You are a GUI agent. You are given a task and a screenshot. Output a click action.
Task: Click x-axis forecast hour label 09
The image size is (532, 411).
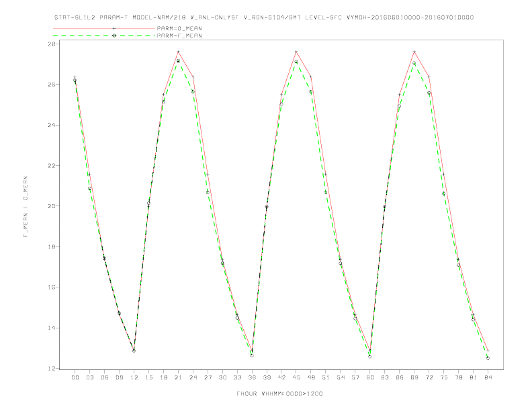pyautogui.click(x=119, y=377)
